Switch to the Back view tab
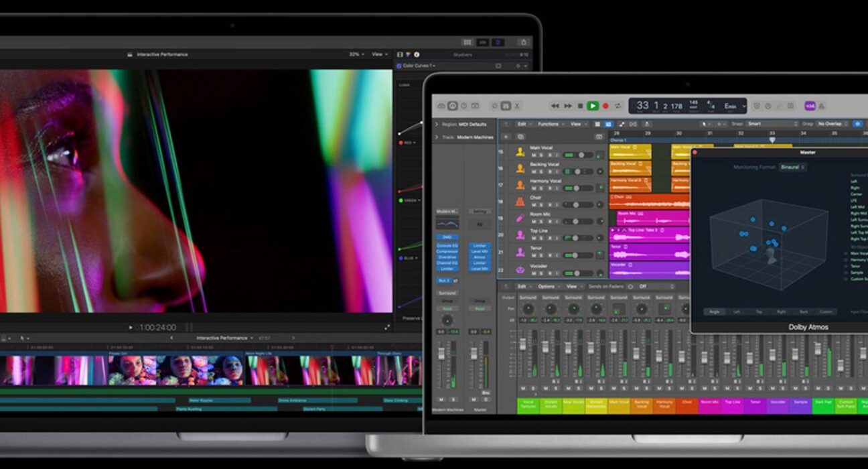The width and height of the screenshot is (868, 469). [x=804, y=312]
